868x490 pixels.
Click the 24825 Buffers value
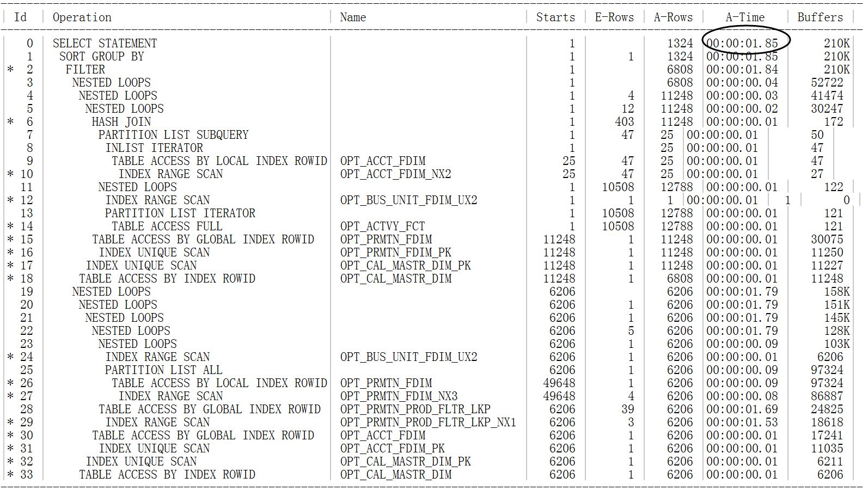[x=827, y=409]
